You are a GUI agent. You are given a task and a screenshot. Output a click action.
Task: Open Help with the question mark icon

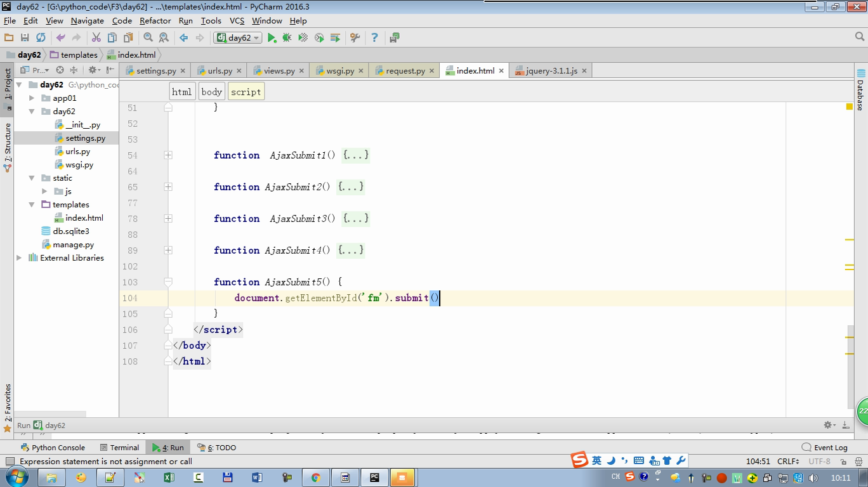click(x=374, y=38)
